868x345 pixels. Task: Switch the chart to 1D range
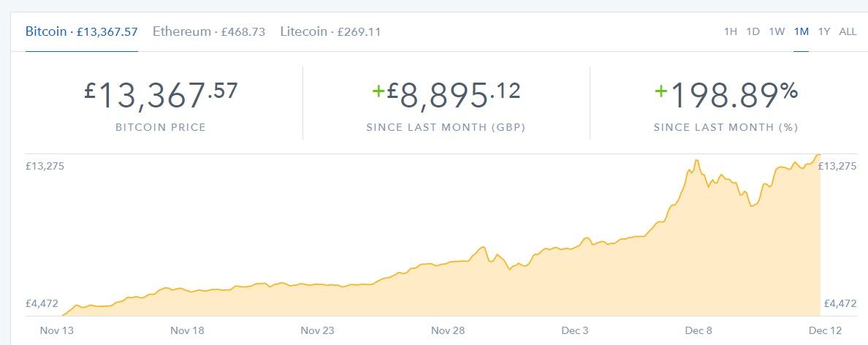coord(753,31)
